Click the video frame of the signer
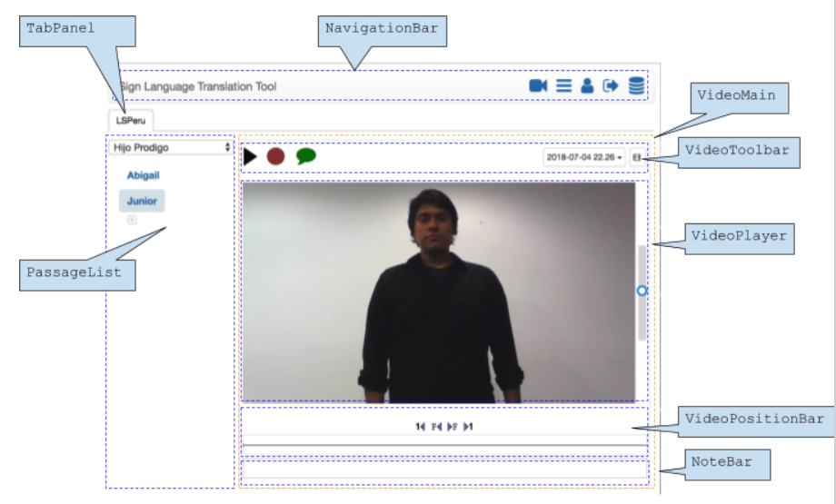Screen dimensions: 836x504 pos(439,292)
